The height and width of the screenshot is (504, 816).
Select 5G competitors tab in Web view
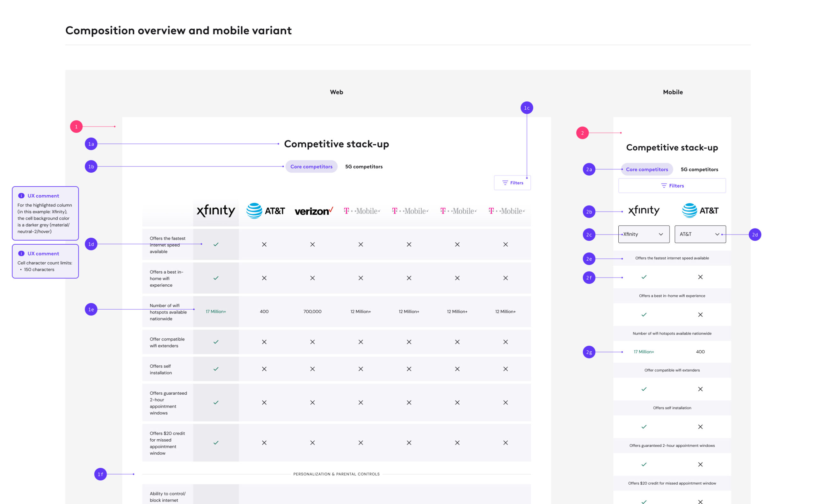click(364, 167)
